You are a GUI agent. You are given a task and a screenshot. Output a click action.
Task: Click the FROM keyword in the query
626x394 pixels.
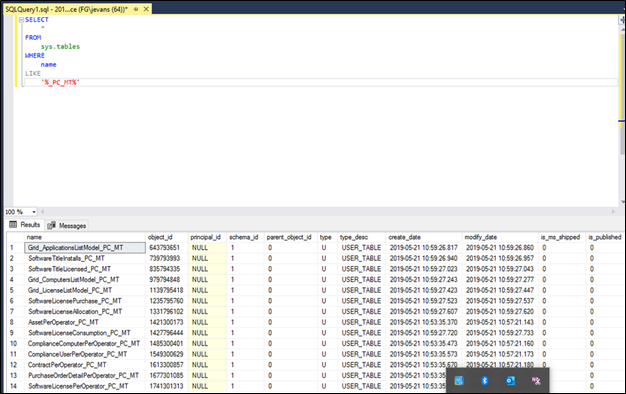[33, 38]
